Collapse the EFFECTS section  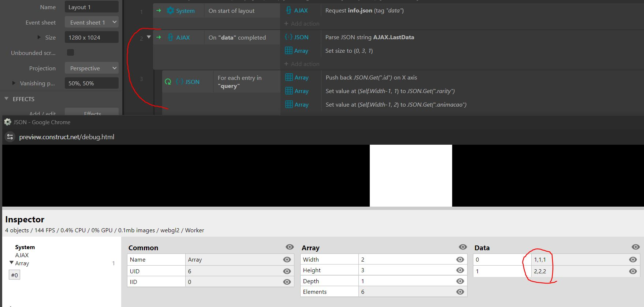[6, 99]
